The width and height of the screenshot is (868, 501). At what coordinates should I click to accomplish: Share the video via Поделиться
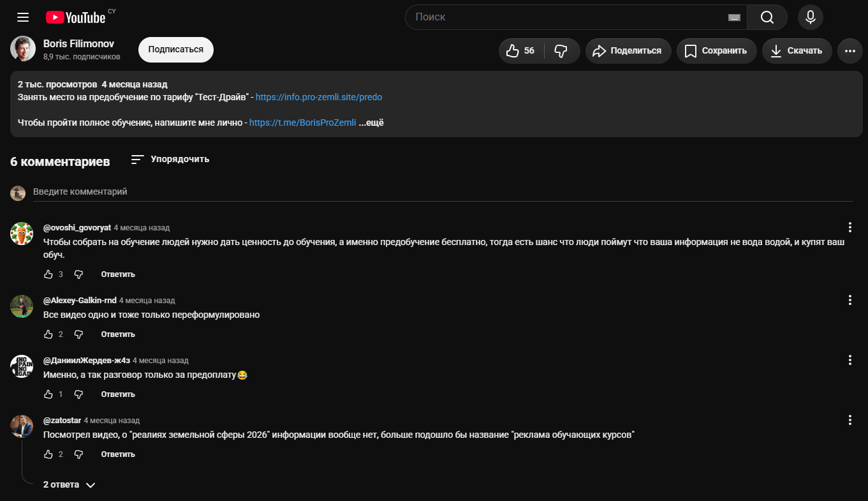point(628,51)
